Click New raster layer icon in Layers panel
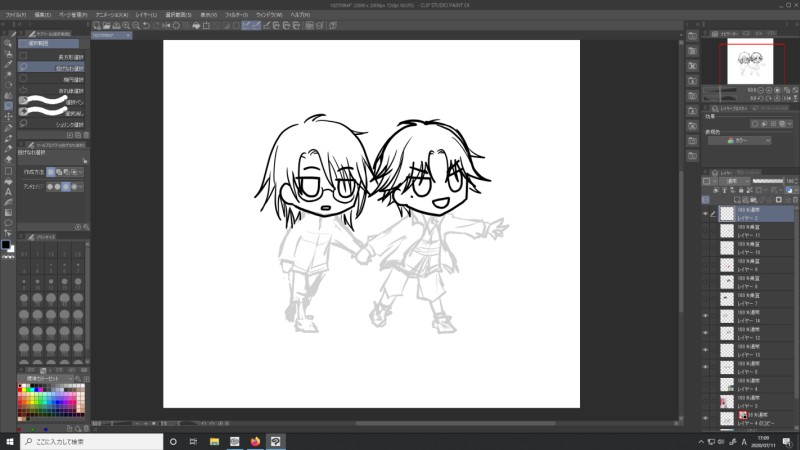This screenshot has width=800, height=450. pos(737,199)
